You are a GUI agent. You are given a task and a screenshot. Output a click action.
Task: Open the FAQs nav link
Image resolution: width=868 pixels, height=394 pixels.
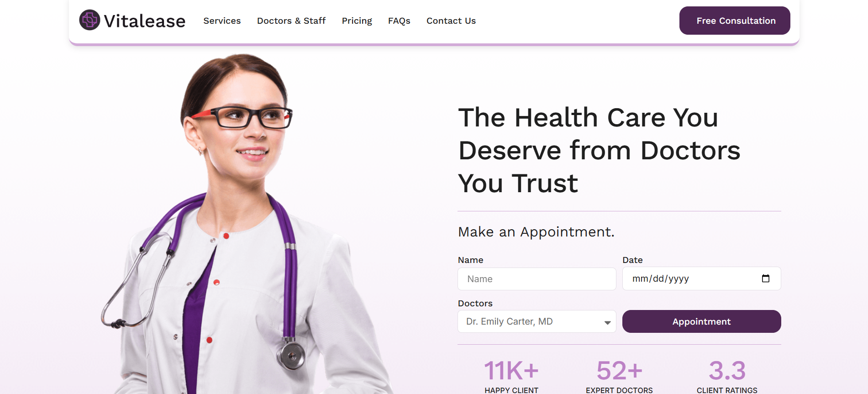(x=399, y=21)
